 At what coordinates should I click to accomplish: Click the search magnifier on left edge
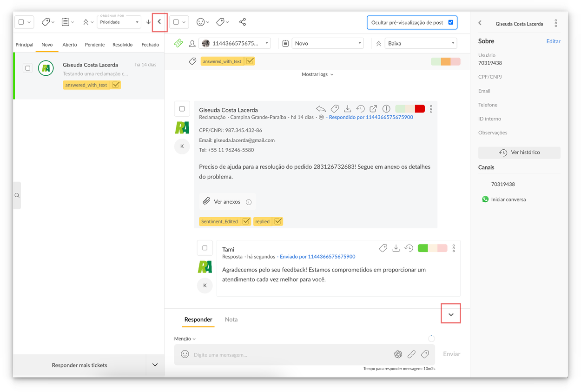pyautogui.click(x=17, y=195)
